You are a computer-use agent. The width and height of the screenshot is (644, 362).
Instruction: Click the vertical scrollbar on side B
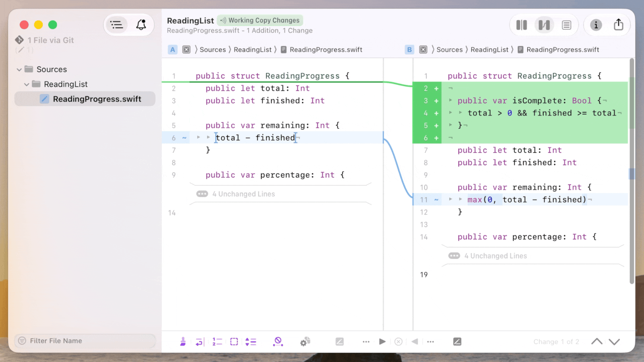tap(632, 171)
